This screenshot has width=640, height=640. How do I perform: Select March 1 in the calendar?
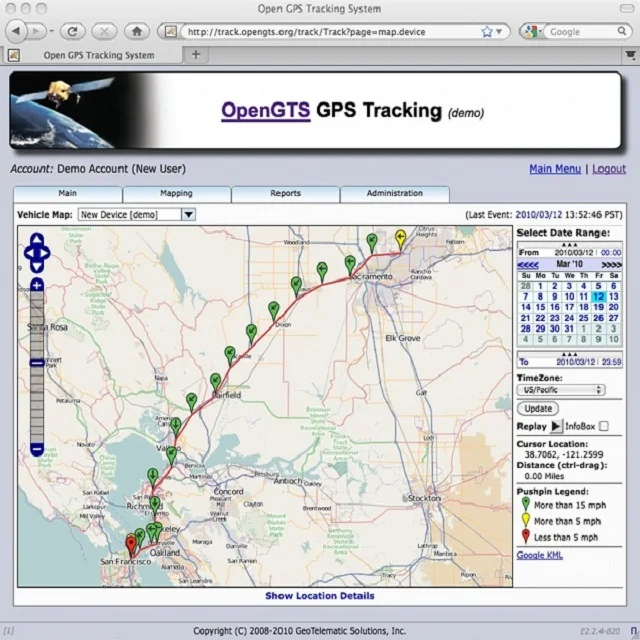pyautogui.click(x=540, y=286)
